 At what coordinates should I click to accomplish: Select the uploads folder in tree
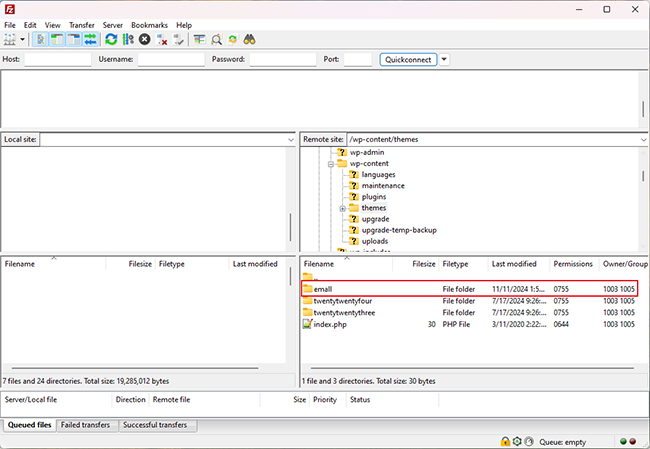[375, 241]
